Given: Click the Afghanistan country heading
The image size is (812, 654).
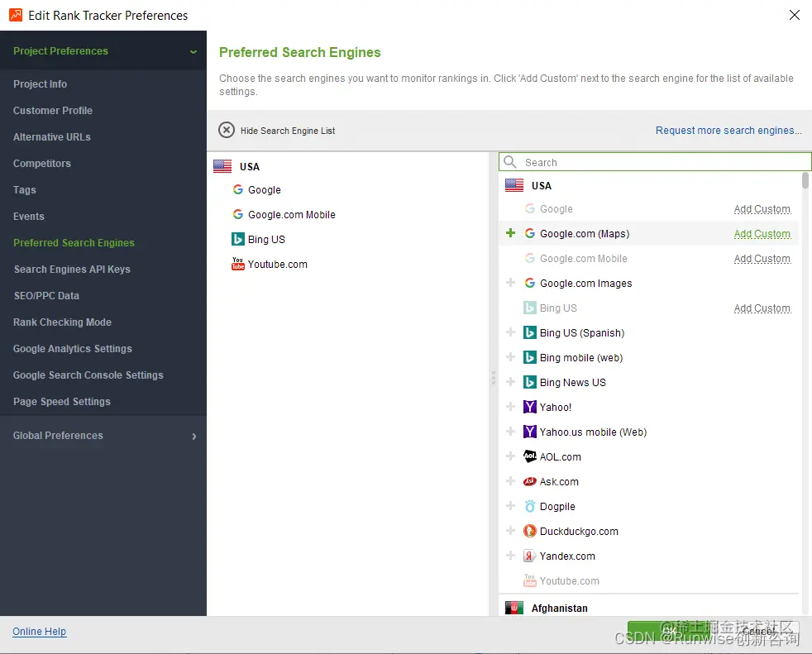Looking at the screenshot, I should click(559, 608).
